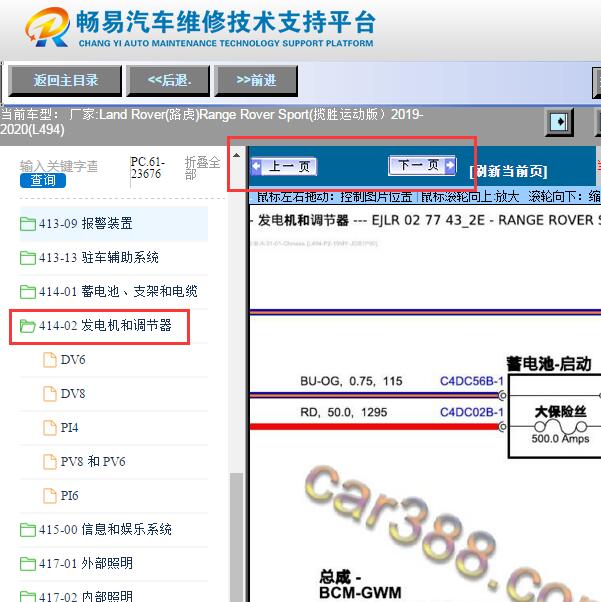Click left arrow icon on 上一页 button
The height and width of the screenshot is (602, 601).
click(256, 167)
